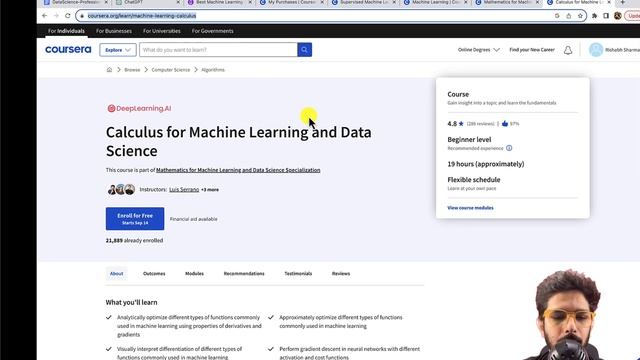Show +3 more instructors
Screen dimensions: 640x360
[210, 190]
